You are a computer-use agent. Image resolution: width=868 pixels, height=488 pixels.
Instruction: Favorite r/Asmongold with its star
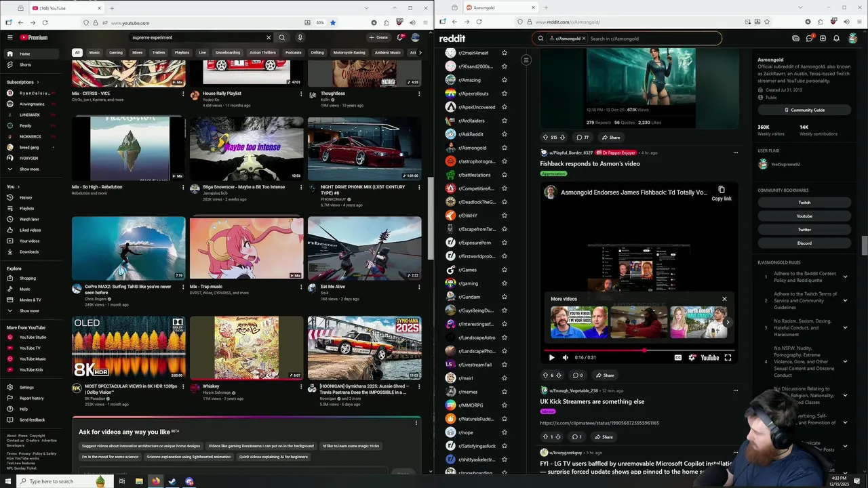(504, 148)
